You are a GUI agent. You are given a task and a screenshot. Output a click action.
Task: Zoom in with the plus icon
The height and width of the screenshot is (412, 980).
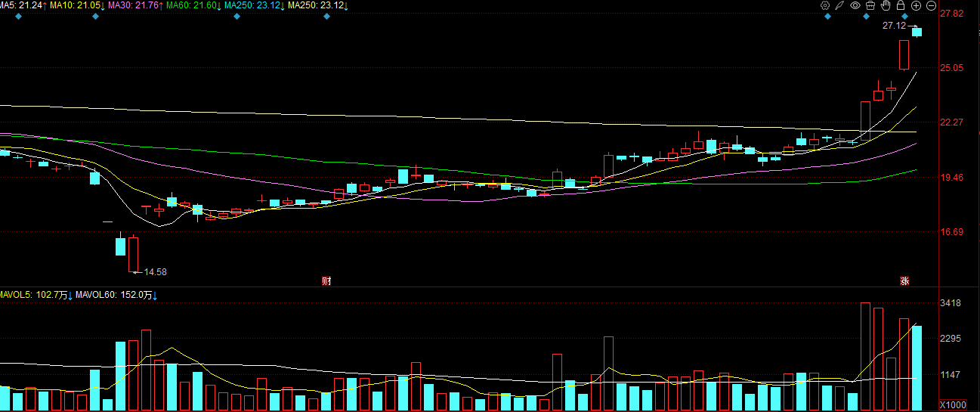(916, 5)
